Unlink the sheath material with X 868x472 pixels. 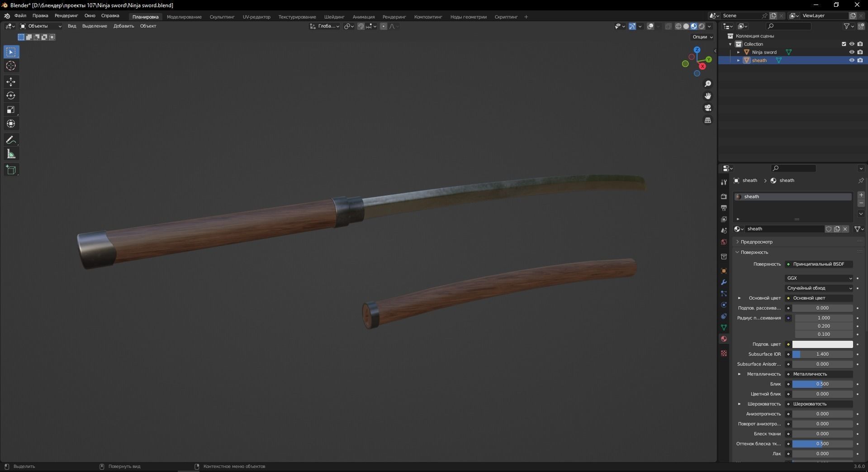coord(845,229)
